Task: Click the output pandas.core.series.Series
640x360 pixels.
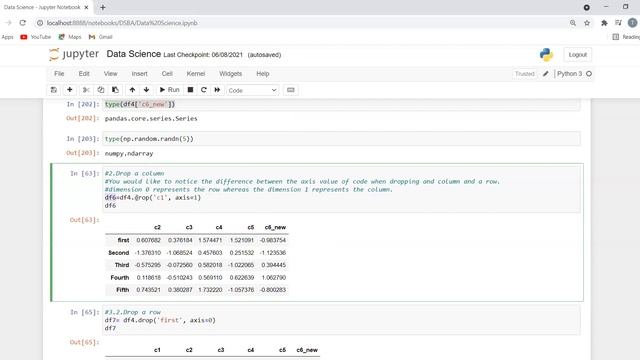Action: click(x=151, y=118)
